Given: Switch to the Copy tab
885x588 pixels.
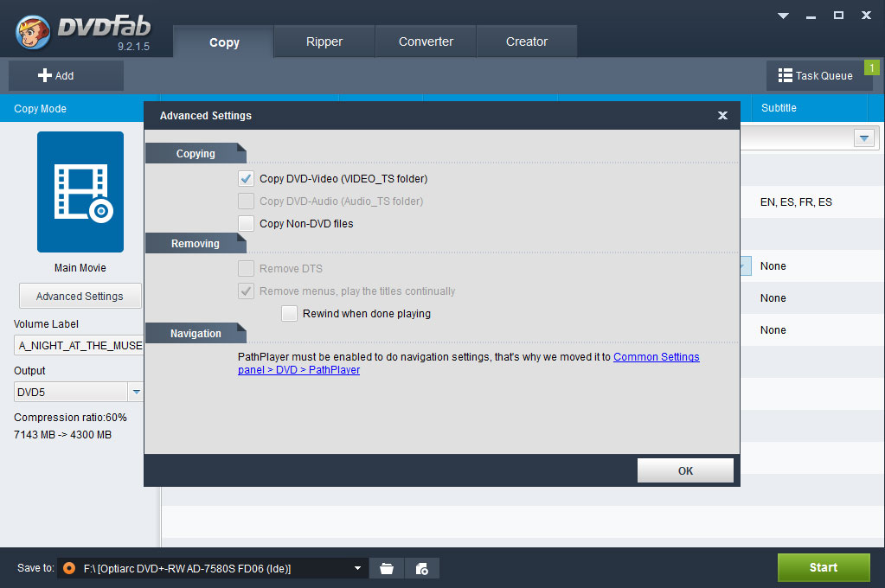Looking at the screenshot, I should (224, 42).
